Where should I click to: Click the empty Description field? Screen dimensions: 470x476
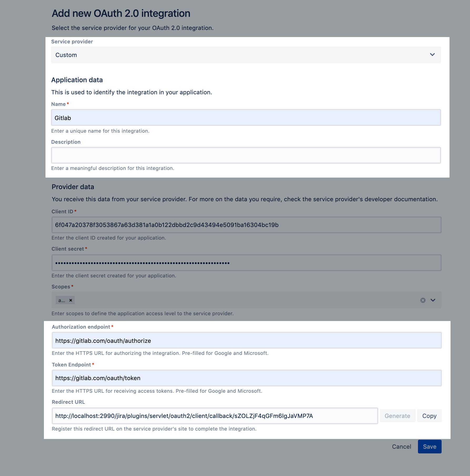coord(246,155)
